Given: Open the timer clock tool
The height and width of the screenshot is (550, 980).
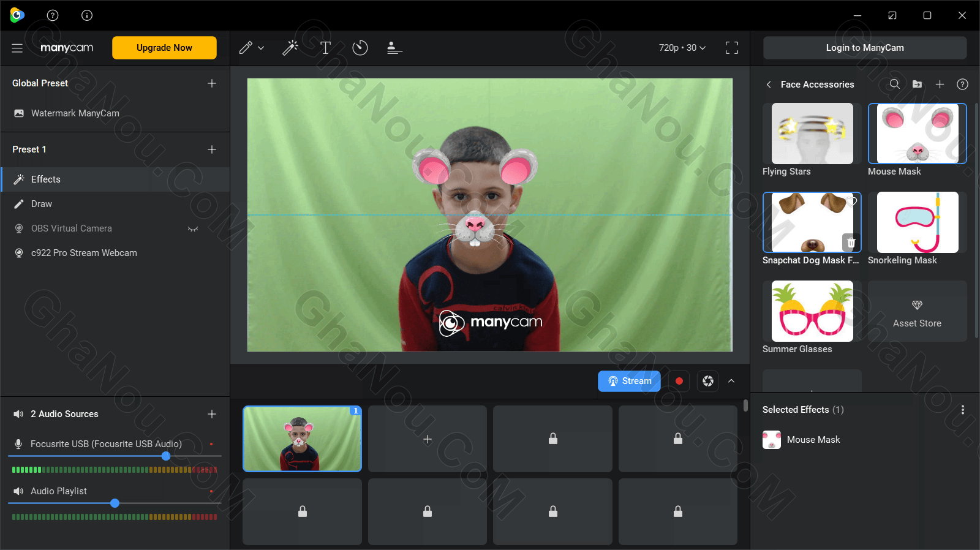Looking at the screenshot, I should click(360, 48).
